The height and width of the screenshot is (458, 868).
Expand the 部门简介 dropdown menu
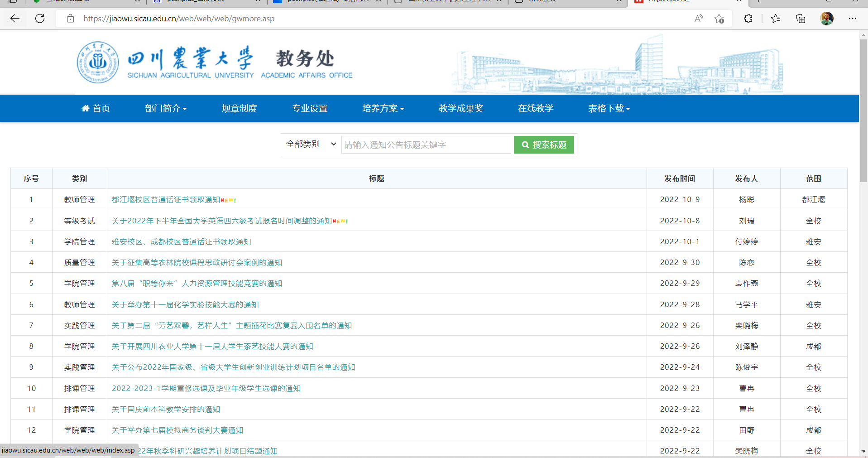166,109
